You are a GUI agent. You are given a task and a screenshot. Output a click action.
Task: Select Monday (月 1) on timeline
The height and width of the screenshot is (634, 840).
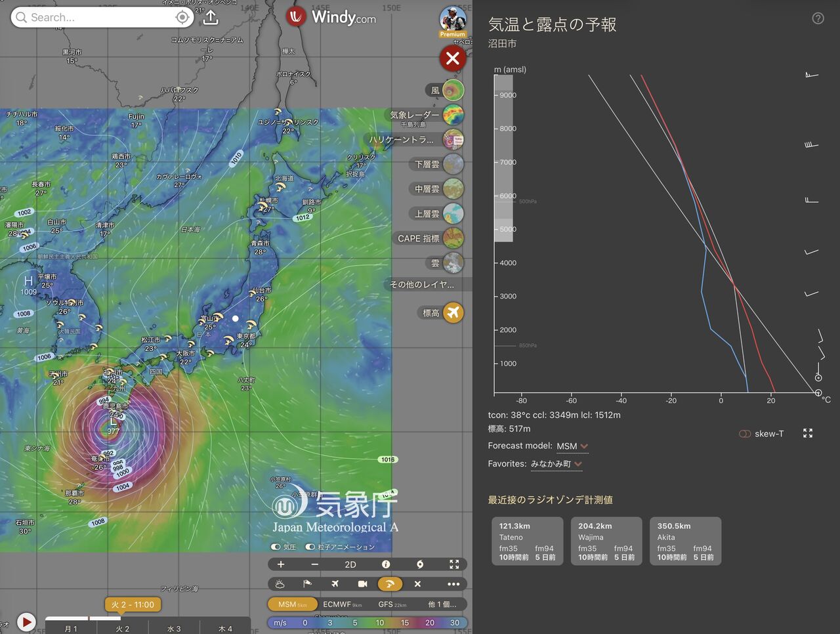[x=71, y=628]
